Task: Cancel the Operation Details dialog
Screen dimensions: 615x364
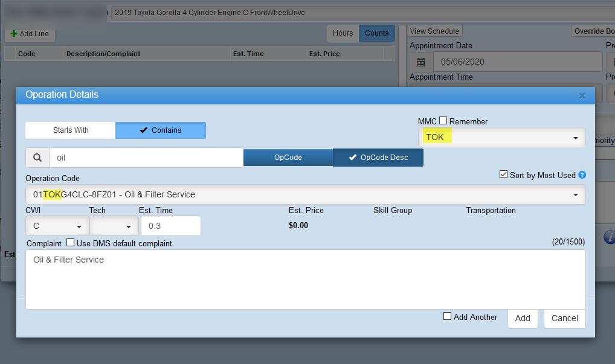Action: (x=564, y=318)
